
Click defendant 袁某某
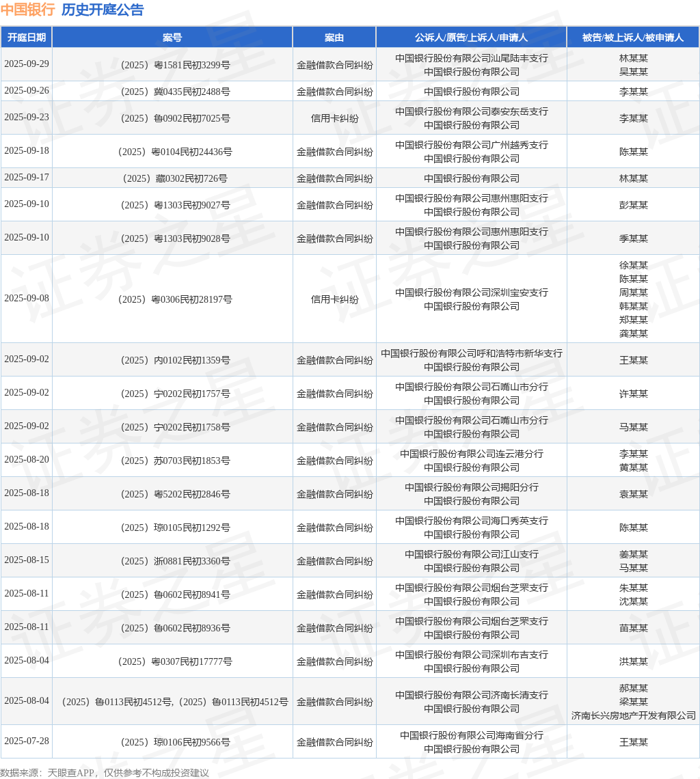634,494
